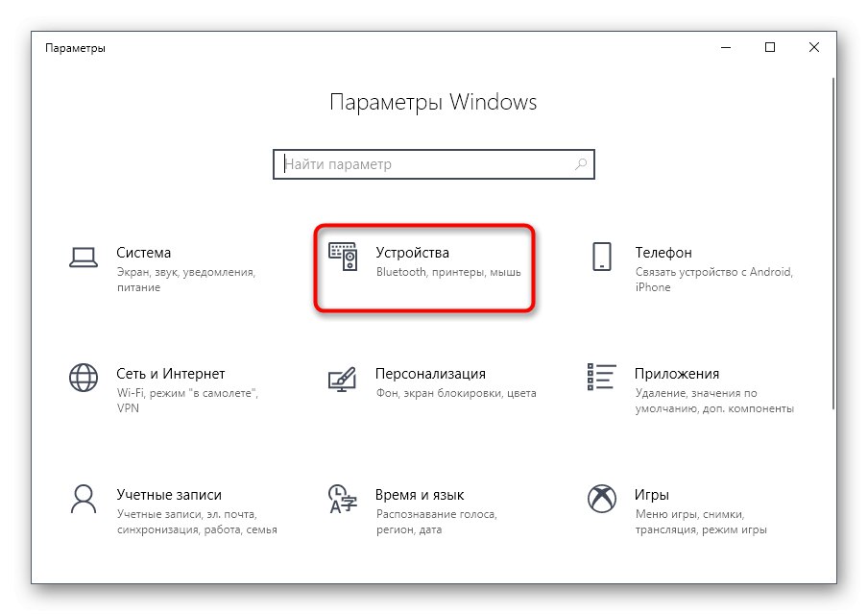Click the Устройства keyboard and speaker icon
The image size is (868, 615).
(x=343, y=257)
